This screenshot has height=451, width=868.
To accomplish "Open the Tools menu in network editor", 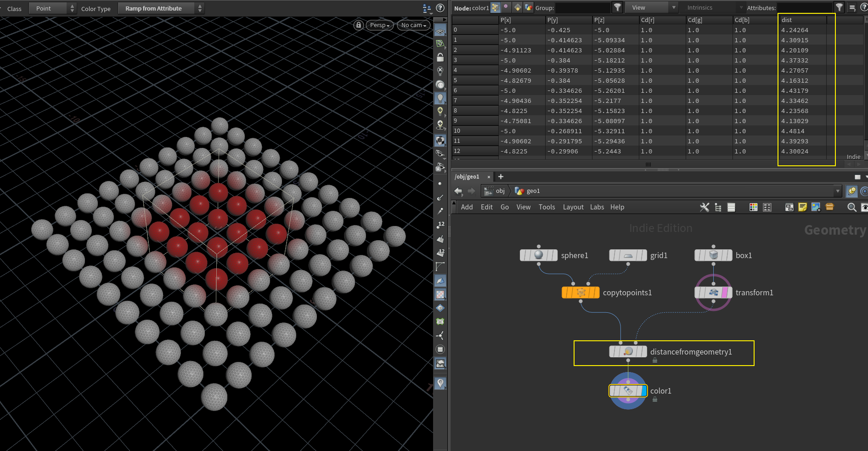I will [547, 207].
